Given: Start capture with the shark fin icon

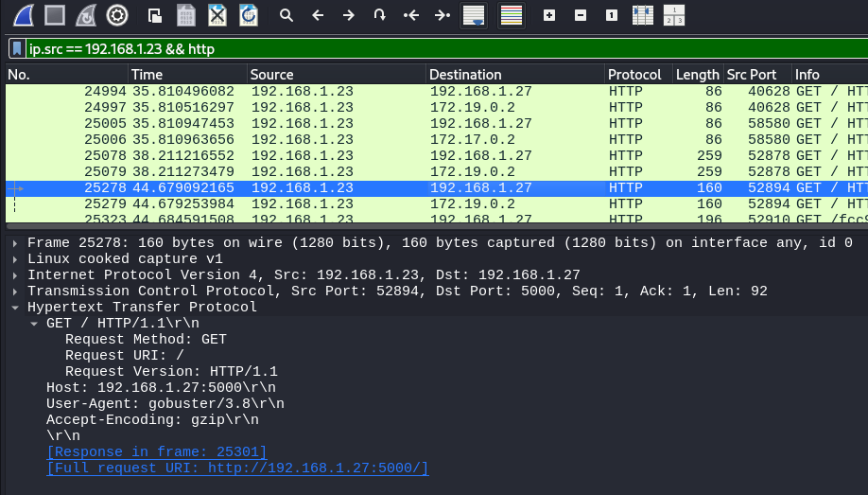Looking at the screenshot, I should pos(22,15).
